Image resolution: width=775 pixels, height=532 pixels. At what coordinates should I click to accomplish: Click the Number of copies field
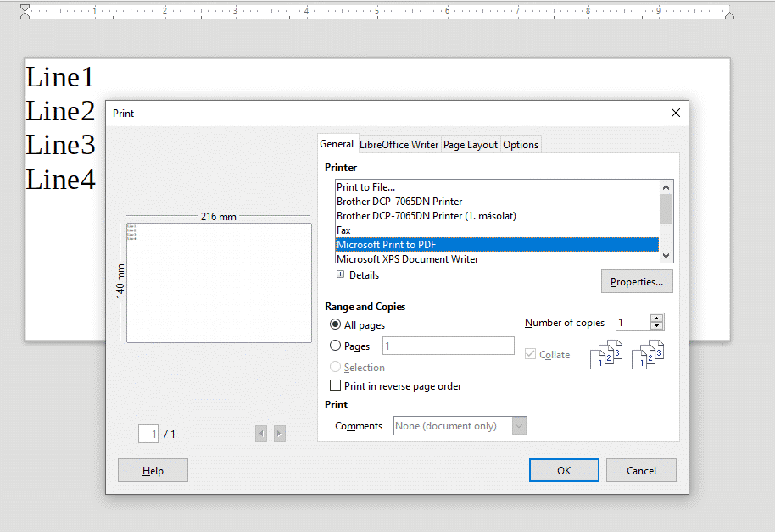pos(633,322)
